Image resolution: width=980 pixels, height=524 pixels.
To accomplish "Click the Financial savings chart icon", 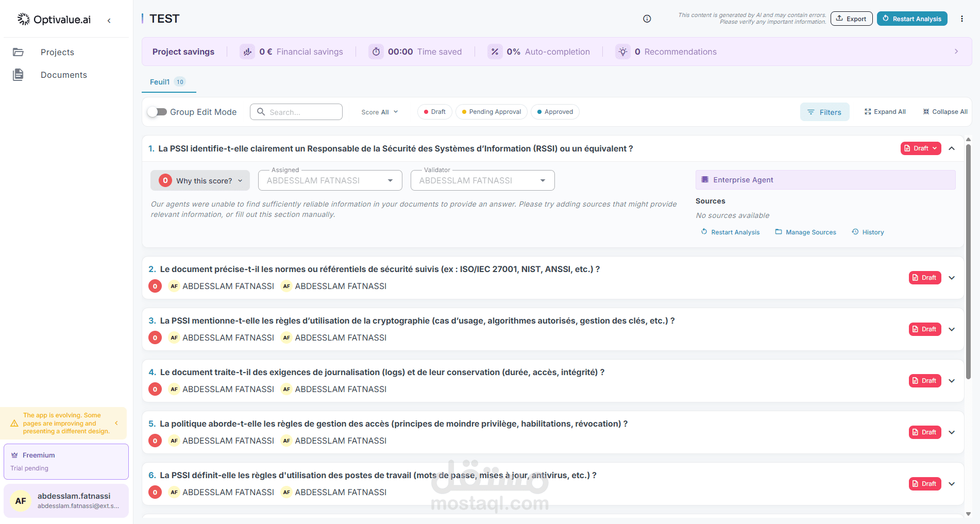I will 247,52.
